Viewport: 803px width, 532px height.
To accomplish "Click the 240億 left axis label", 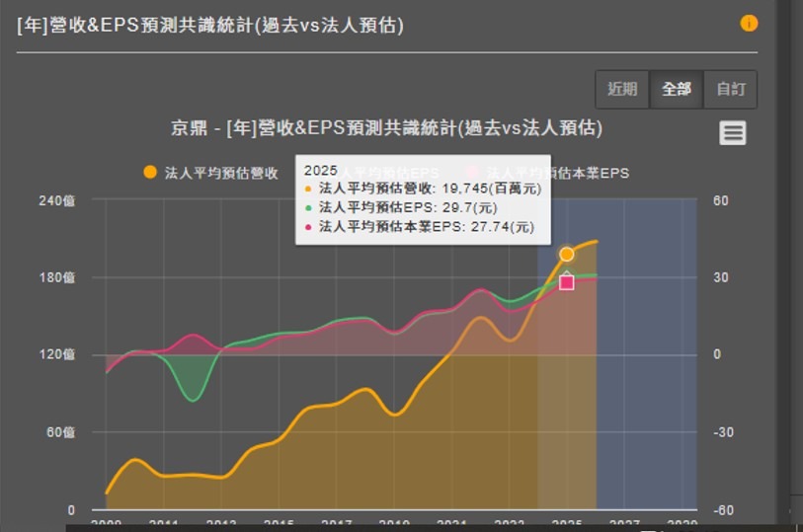I will [x=57, y=200].
